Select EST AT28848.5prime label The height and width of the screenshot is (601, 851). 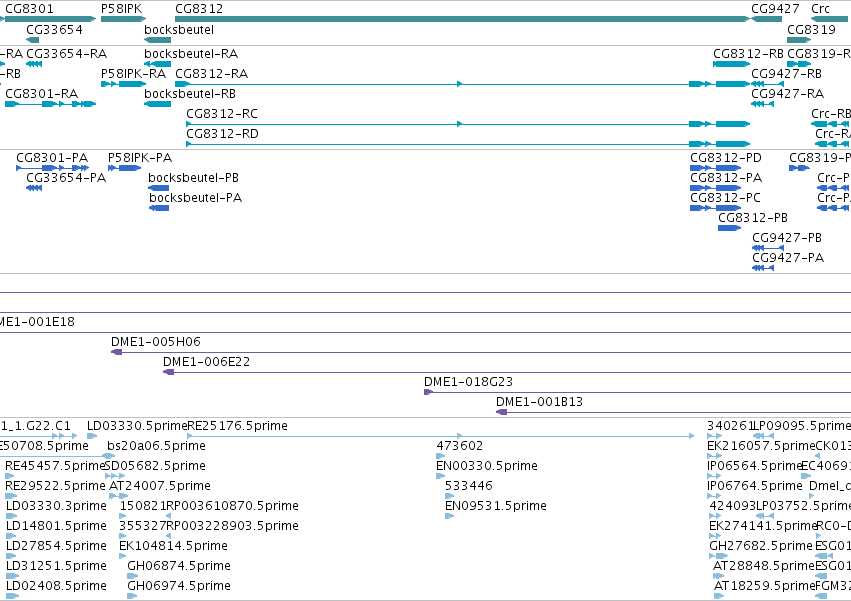point(764,567)
